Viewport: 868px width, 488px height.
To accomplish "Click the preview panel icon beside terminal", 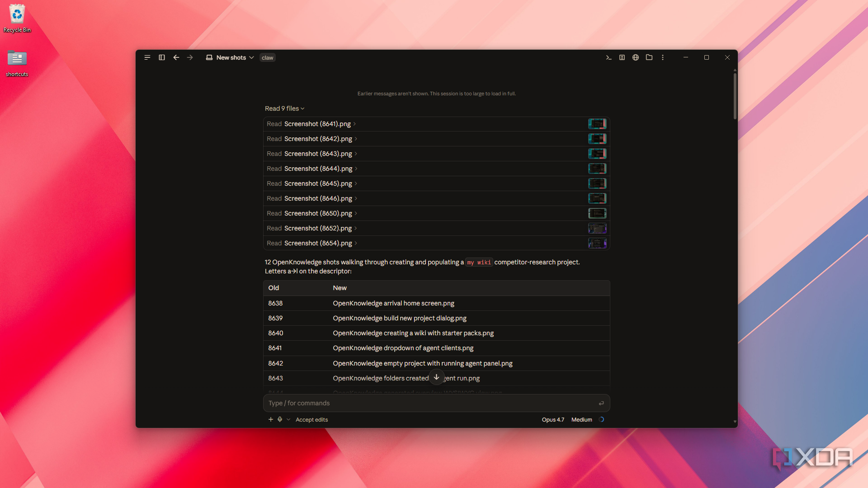I will click(x=622, y=57).
